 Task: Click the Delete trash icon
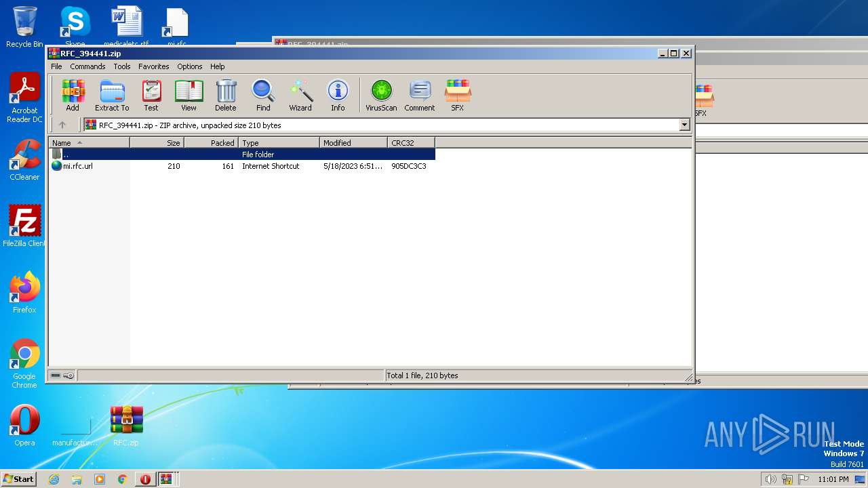(x=226, y=95)
